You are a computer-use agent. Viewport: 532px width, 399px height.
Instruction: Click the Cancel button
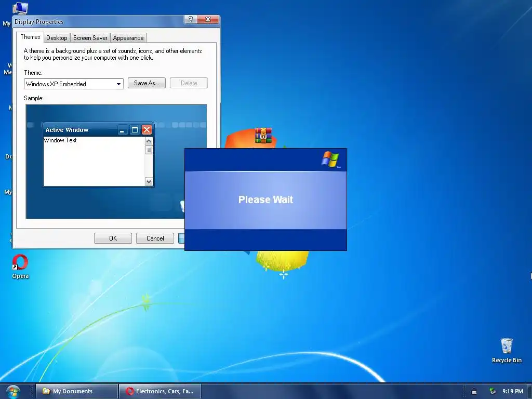point(155,238)
